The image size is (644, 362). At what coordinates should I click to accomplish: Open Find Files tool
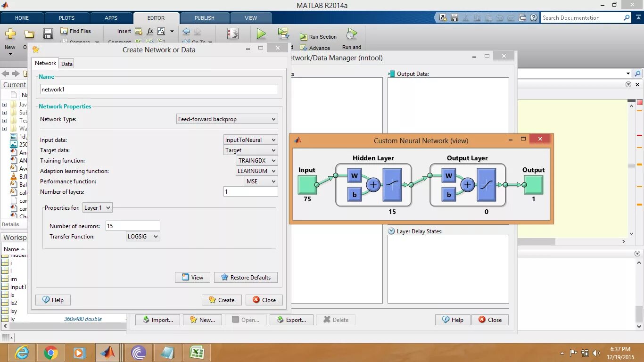point(75,31)
